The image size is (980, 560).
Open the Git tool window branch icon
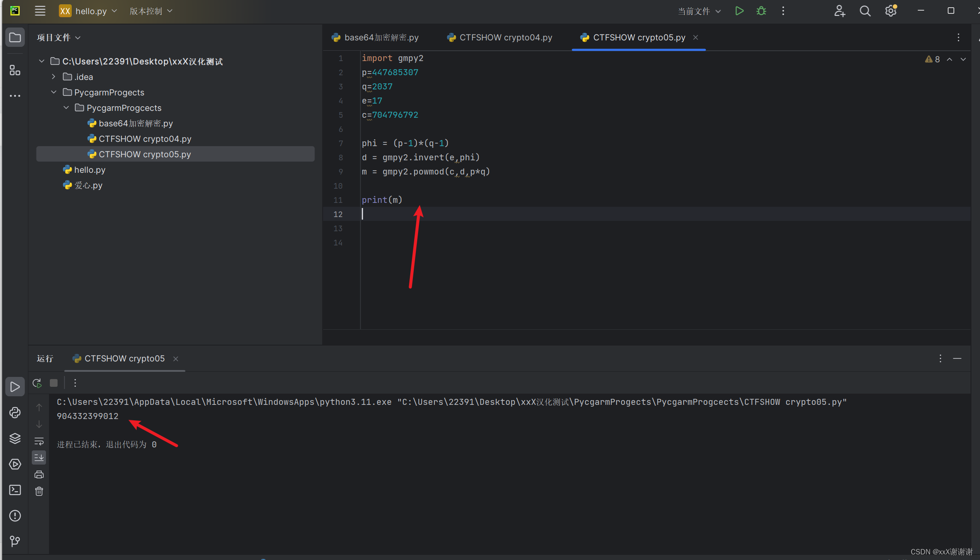click(x=15, y=541)
